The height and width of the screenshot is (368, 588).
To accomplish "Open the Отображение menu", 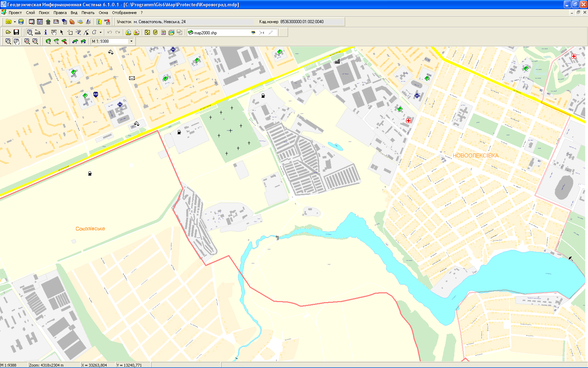I will pyautogui.click(x=124, y=13).
